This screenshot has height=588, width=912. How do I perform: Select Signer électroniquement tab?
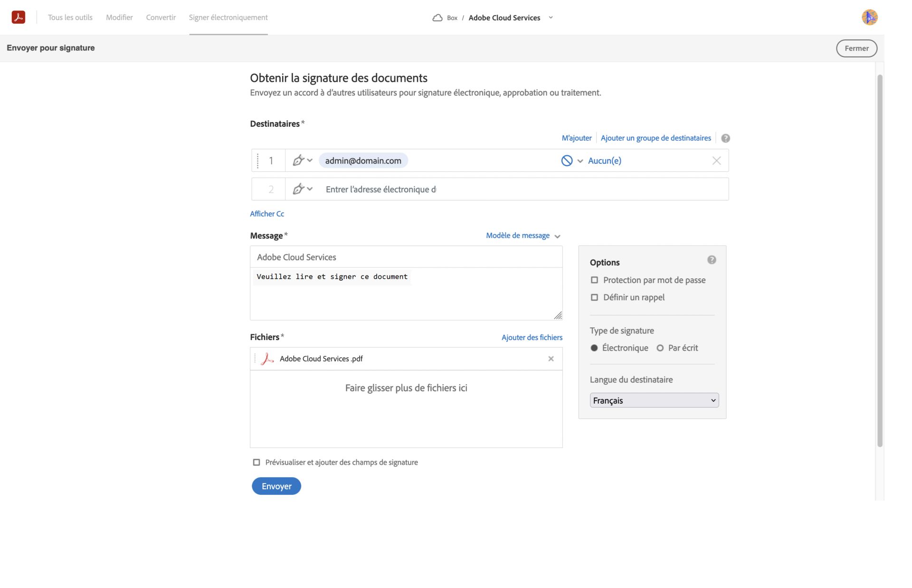[x=228, y=18]
